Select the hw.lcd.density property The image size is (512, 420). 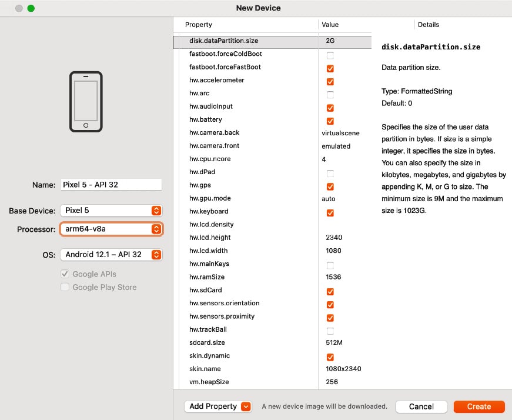point(211,224)
